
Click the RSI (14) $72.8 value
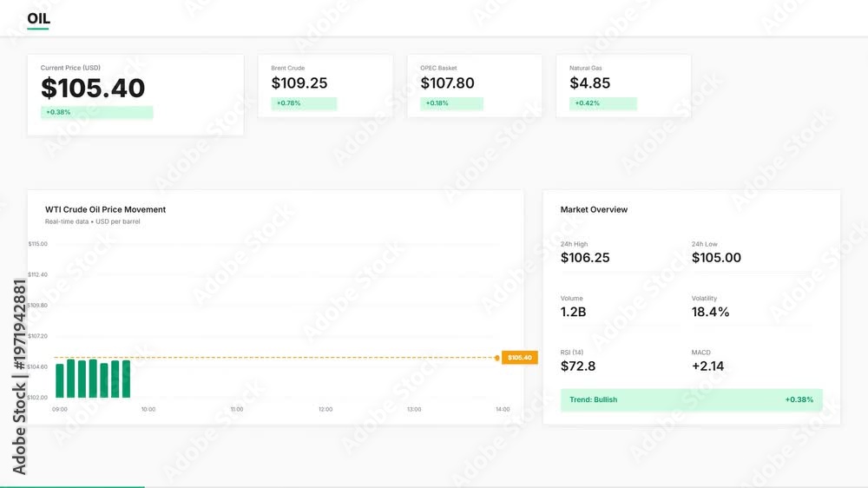tap(578, 366)
